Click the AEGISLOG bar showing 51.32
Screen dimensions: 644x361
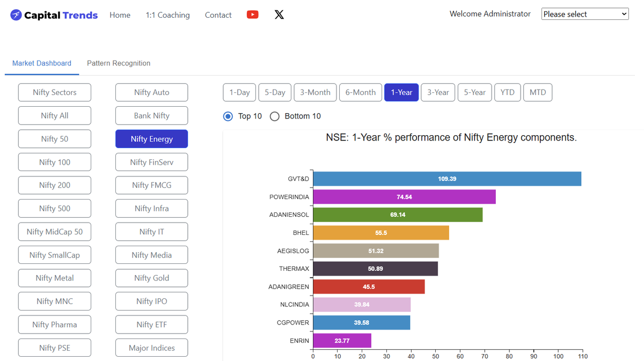point(376,251)
